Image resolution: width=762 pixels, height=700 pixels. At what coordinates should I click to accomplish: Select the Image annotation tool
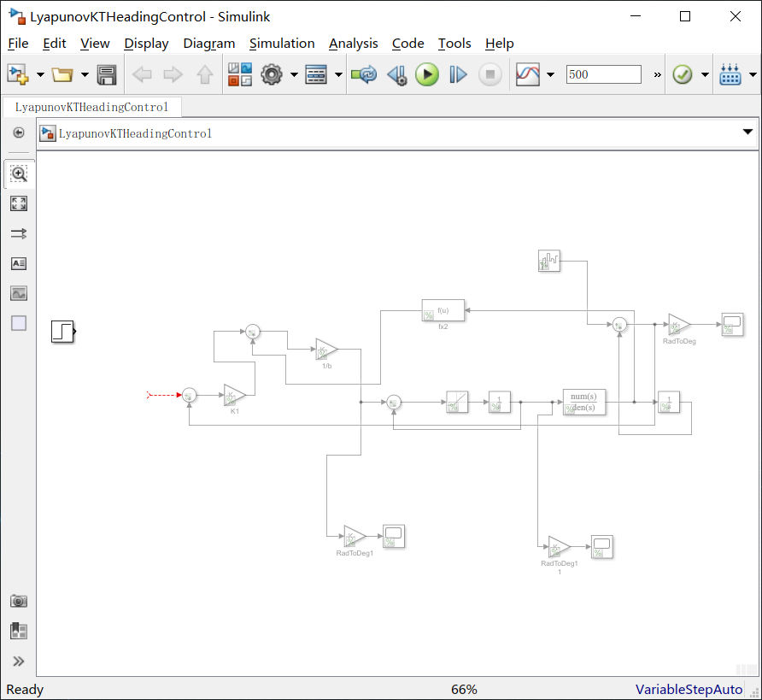(x=19, y=294)
